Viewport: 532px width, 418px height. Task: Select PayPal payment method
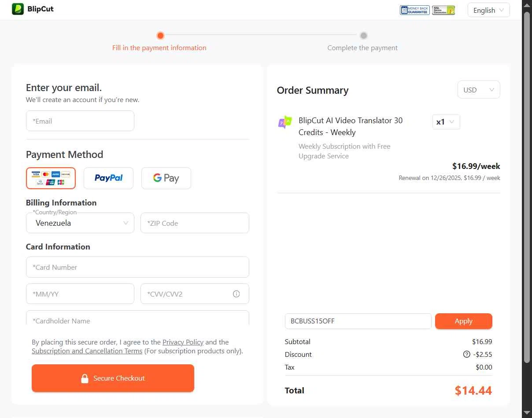point(108,178)
